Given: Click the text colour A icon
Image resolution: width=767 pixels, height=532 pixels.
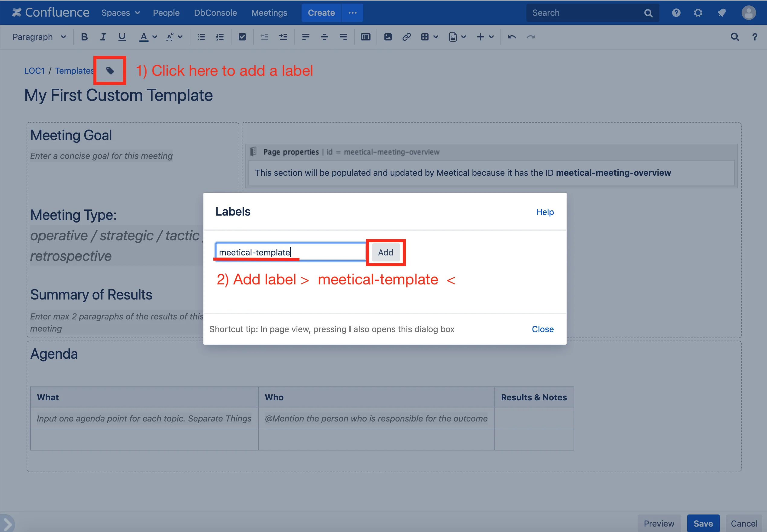Looking at the screenshot, I should [144, 37].
